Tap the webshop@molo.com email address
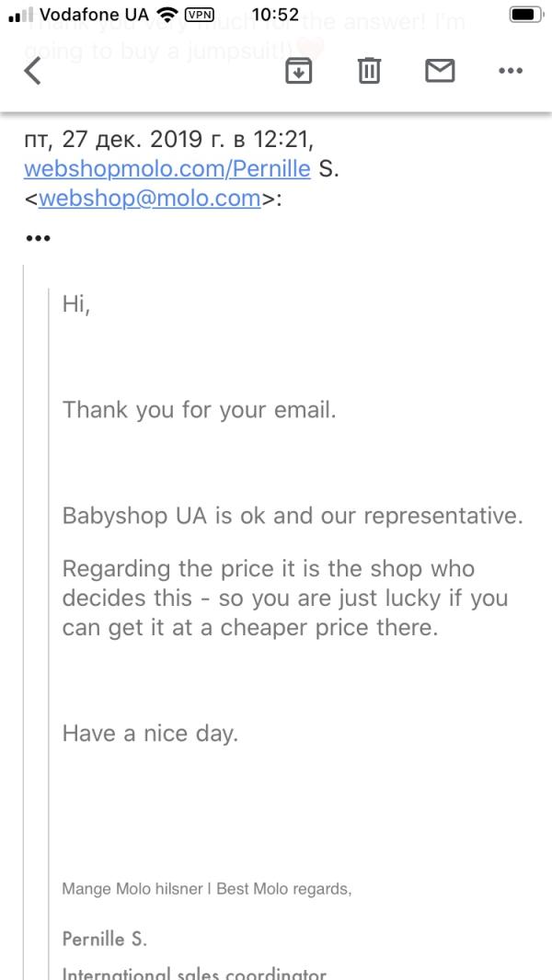The width and height of the screenshot is (552, 980). pyautogui.click(x=150, y=199)
